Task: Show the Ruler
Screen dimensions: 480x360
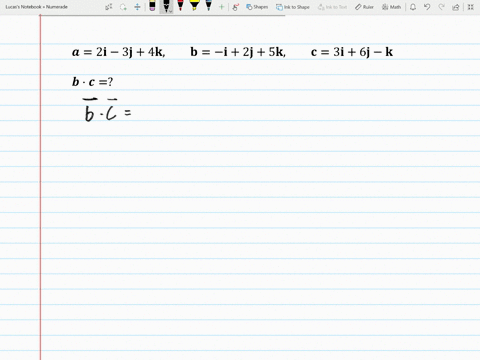Action: 364,7
